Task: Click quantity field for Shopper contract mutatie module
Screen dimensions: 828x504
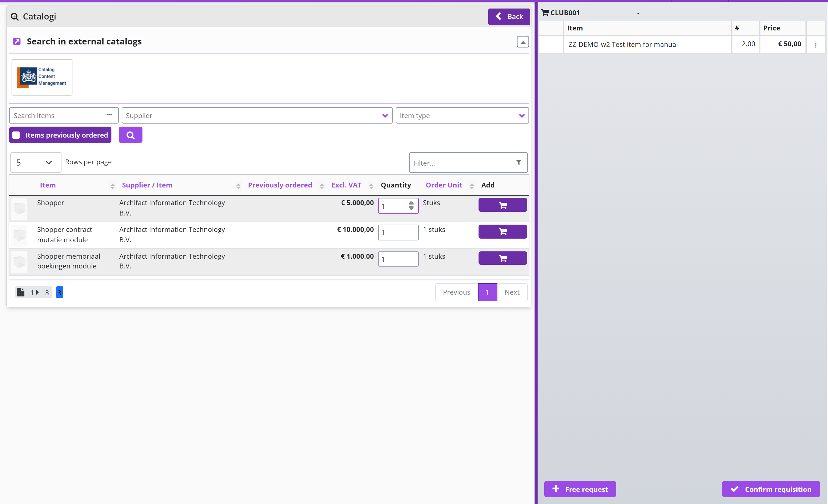Action: click(398, 233)
